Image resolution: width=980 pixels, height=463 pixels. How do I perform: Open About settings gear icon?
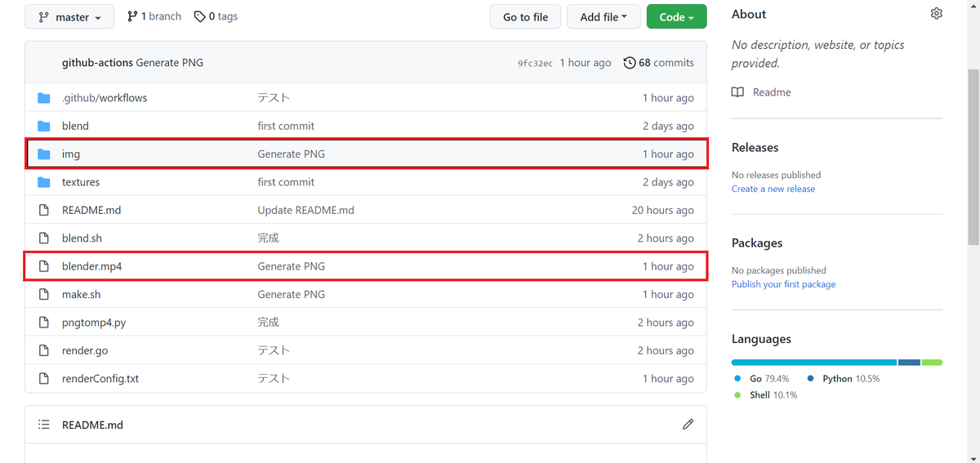point(937,14)
